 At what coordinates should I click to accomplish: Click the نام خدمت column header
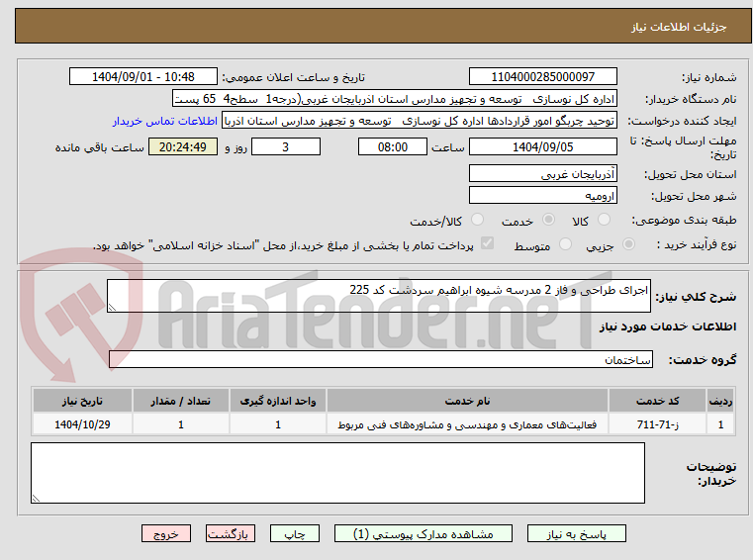click(x=467, y=401)
